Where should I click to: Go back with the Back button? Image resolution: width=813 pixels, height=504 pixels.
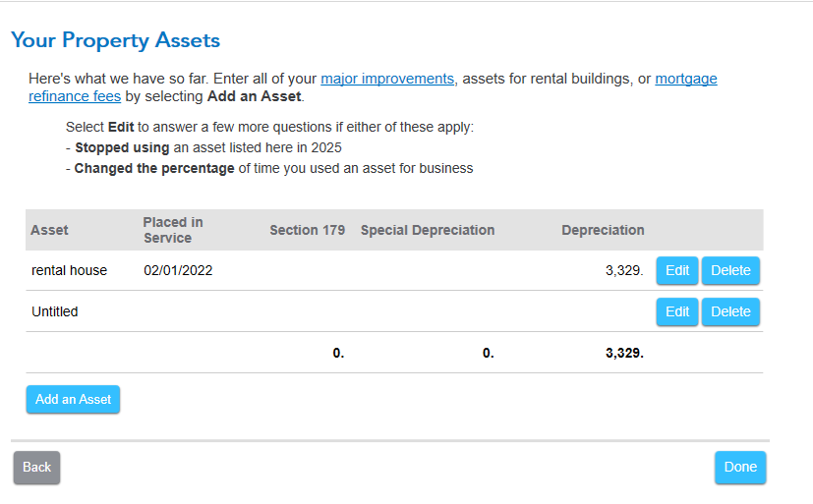tap(36, 468)
